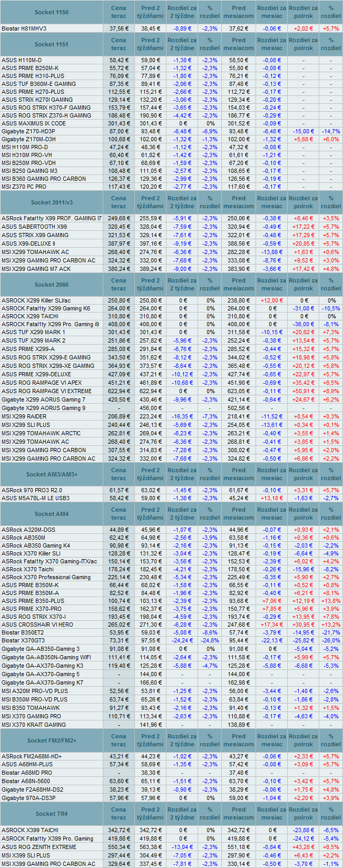Select MSI X299 GAMING M7 ACK name
The height and width of the screenshot is (868, 343).
tap(36, 269)
